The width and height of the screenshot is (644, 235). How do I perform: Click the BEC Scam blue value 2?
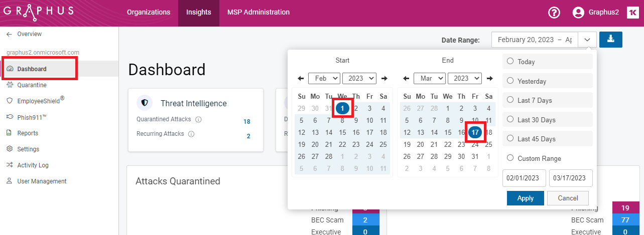(366, 220)
